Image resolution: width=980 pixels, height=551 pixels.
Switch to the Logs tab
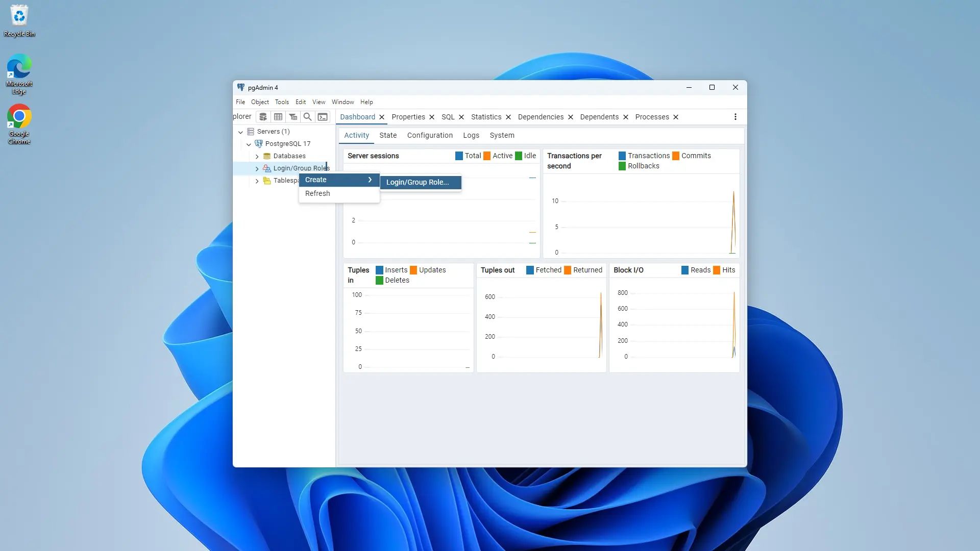tap(472, 135)
